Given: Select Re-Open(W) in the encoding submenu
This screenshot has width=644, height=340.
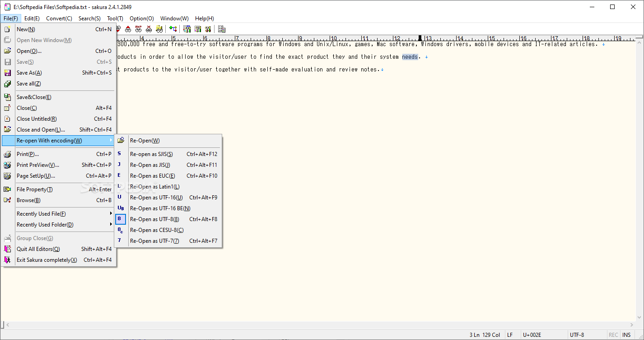Looking at the screenshot, I should coord(168,141).
